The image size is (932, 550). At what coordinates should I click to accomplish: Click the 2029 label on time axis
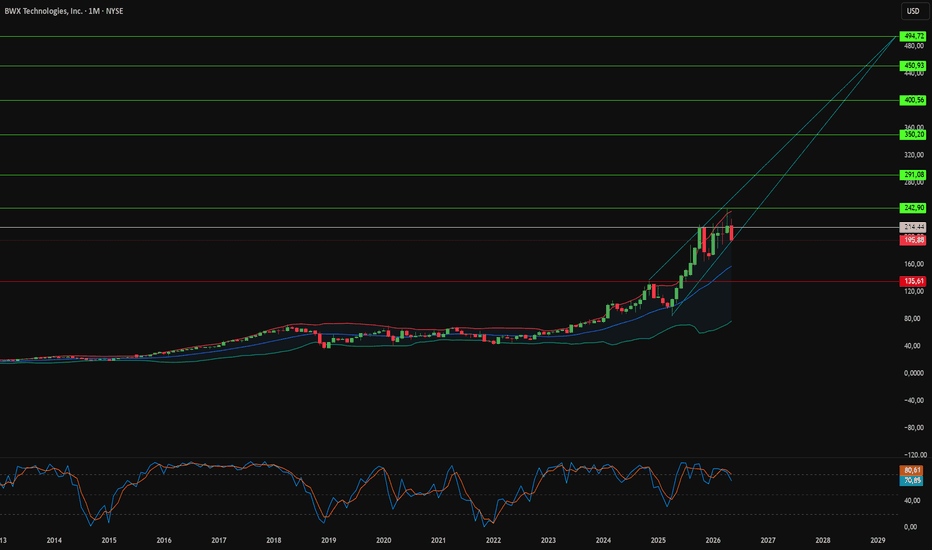click(x=878, y=540)
